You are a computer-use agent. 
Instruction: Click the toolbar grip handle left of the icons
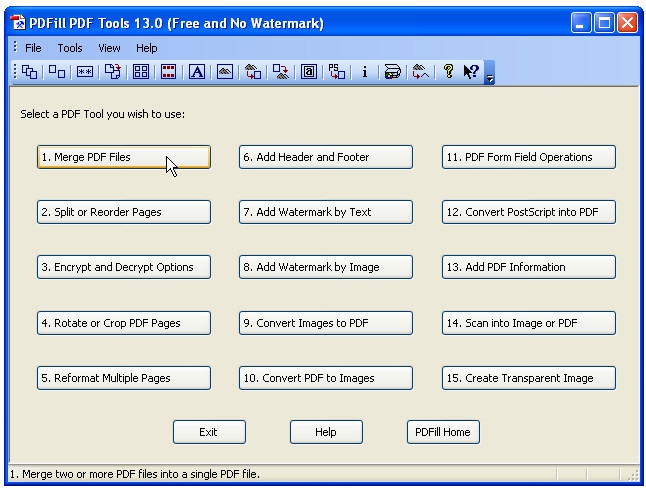coord(15,72)
